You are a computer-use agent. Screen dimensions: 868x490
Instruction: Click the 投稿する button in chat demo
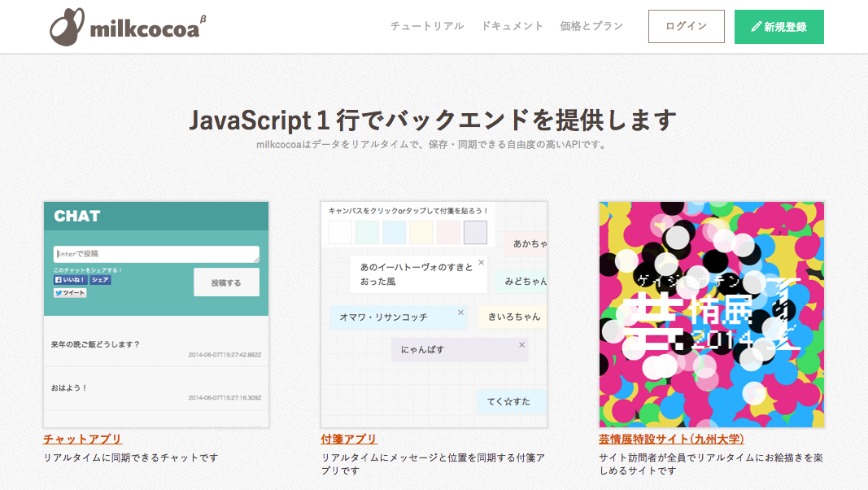226,282
